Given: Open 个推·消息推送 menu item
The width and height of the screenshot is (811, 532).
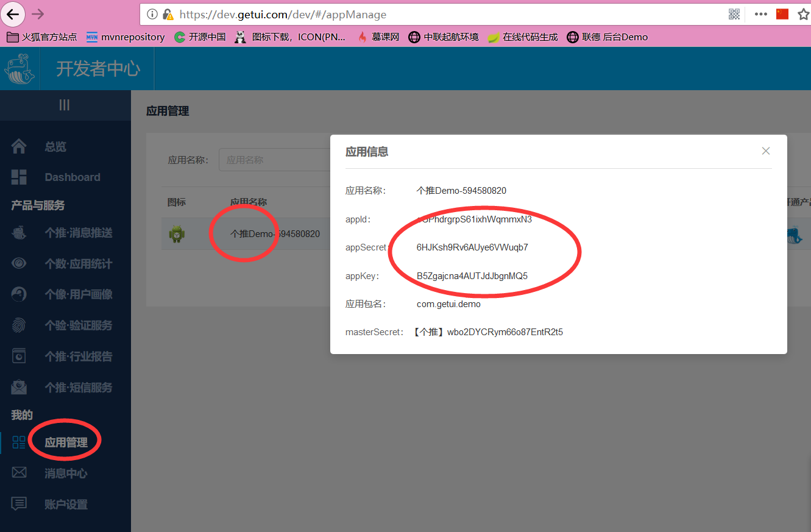Looking at the screenshot, I should point(79,233).
